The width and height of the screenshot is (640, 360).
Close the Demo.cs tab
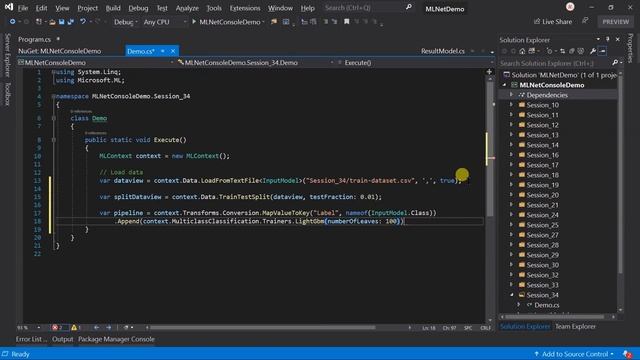click(173, 51)
